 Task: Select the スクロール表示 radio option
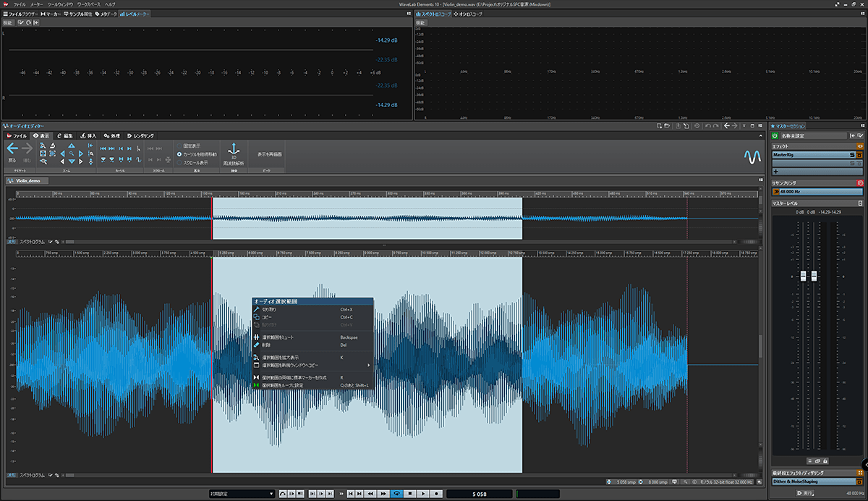click(192, 163)
